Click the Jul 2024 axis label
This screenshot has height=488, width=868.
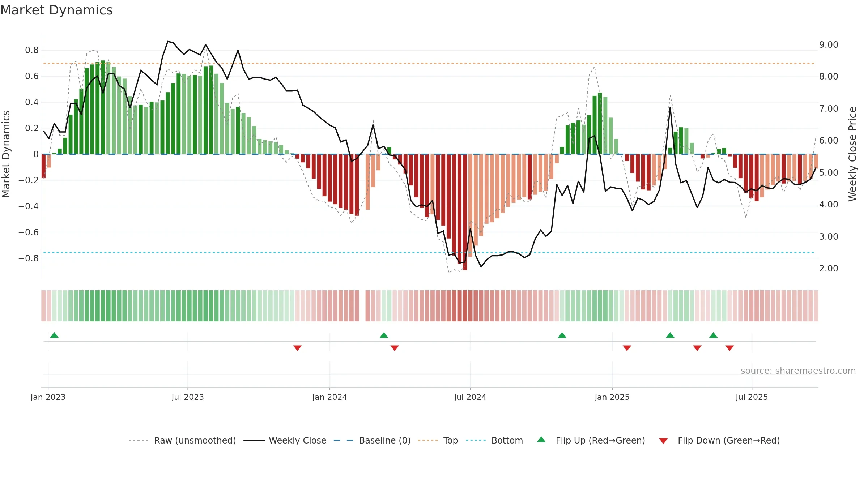coord(470,397)
